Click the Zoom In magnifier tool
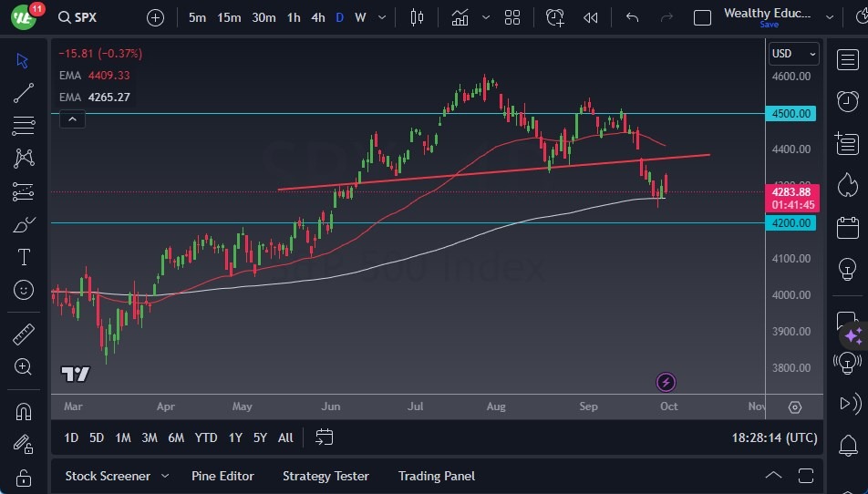868x494 pixels. click(25, 366)
